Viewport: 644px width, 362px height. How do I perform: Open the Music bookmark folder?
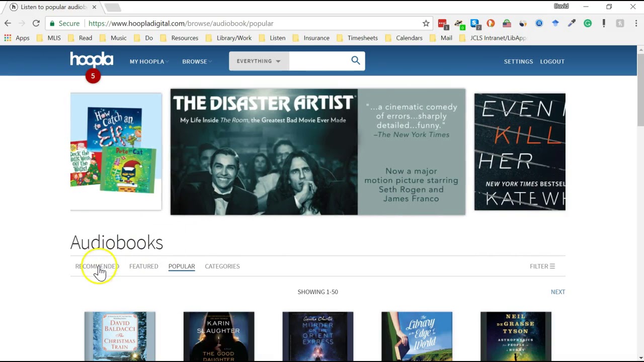click(x=113, y=38)
